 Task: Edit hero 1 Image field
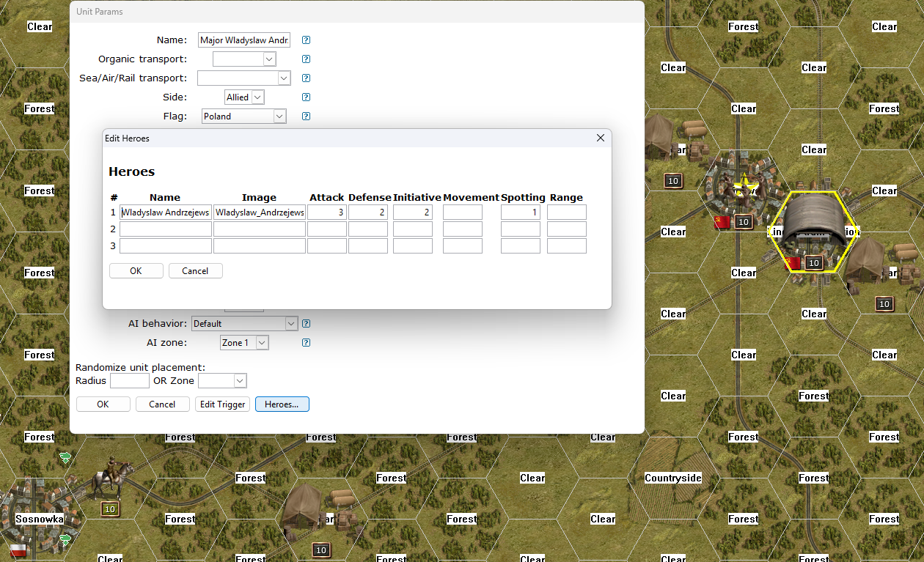coord(260,212)
